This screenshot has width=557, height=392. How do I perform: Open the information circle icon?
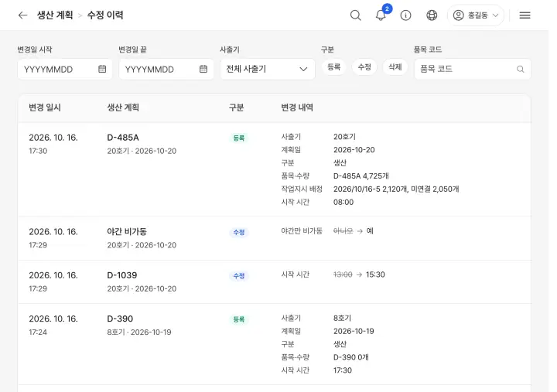point(405,15)
